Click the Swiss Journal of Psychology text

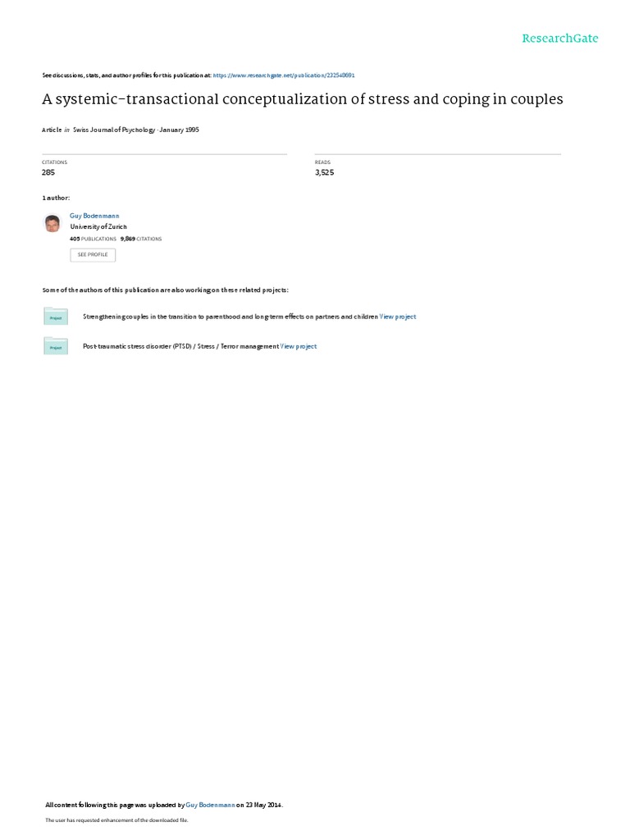[114, 130]
